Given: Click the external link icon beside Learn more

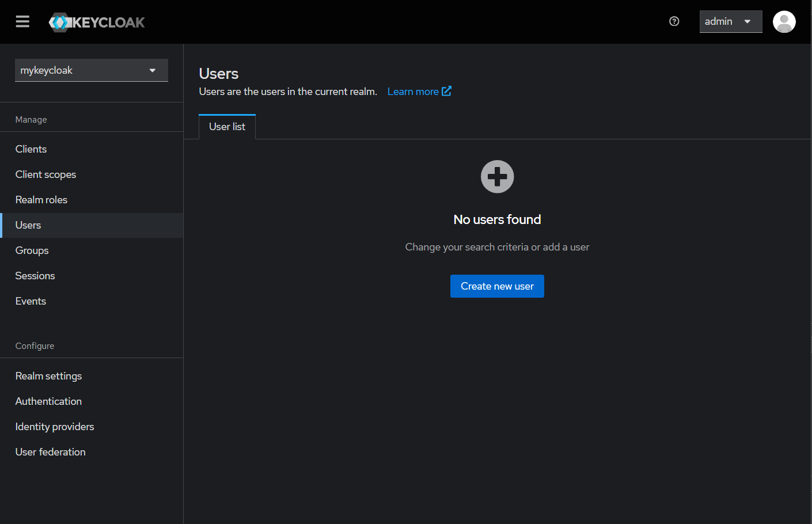Looking at the screenshot, I should pos(446,91).
